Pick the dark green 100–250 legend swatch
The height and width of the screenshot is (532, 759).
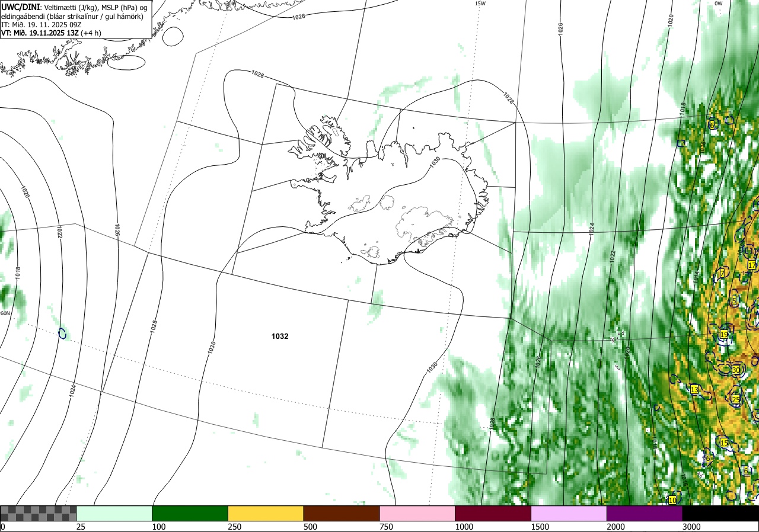pos(190,513)
